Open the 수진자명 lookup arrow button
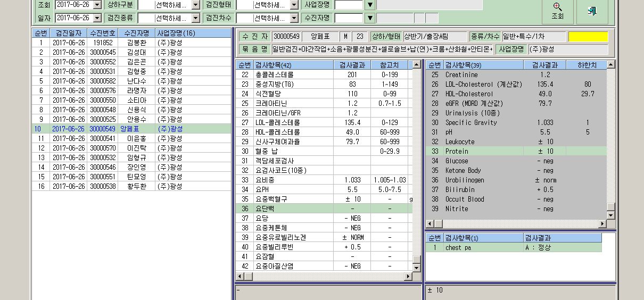 coord(370,18)
